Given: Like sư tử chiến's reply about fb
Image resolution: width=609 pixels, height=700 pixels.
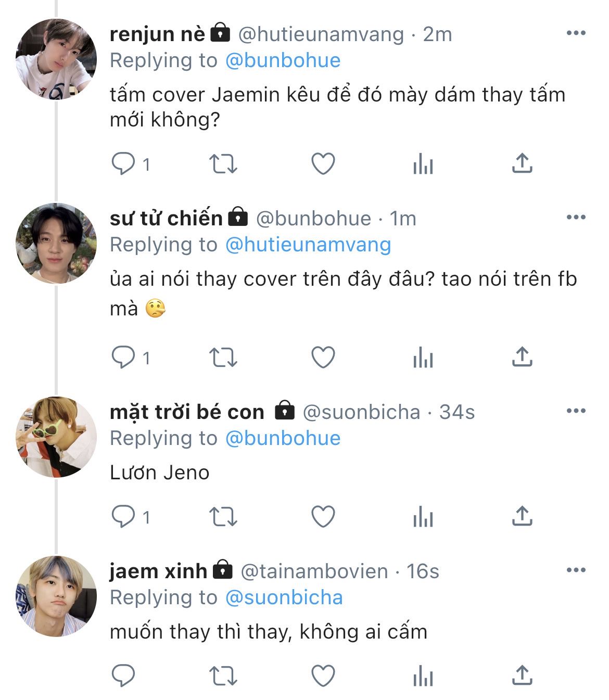Looking at the screenshot, I should pyautogui.click(x=323, y=358).
